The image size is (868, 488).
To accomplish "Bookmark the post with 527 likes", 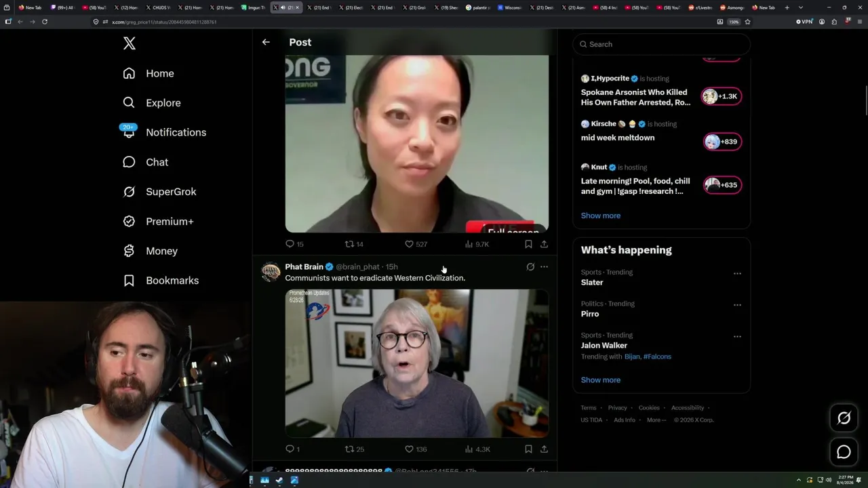I will click(x=528, y=244).
